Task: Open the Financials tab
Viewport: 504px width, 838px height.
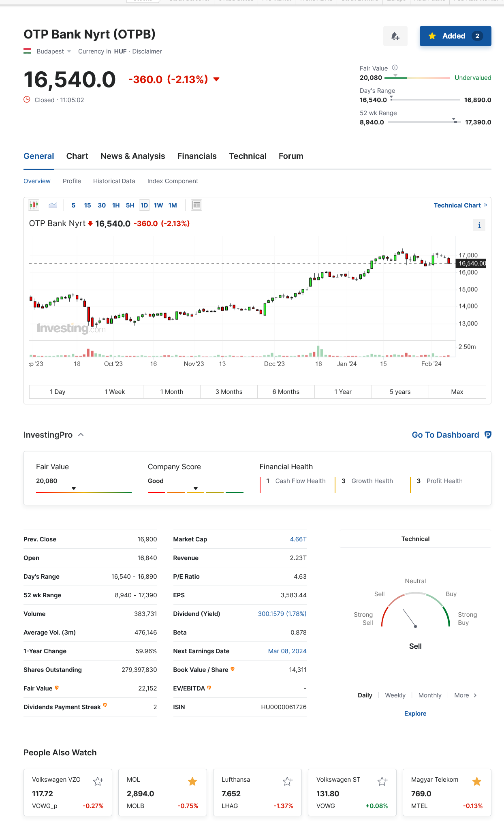Action: click(x=197, y=156)
